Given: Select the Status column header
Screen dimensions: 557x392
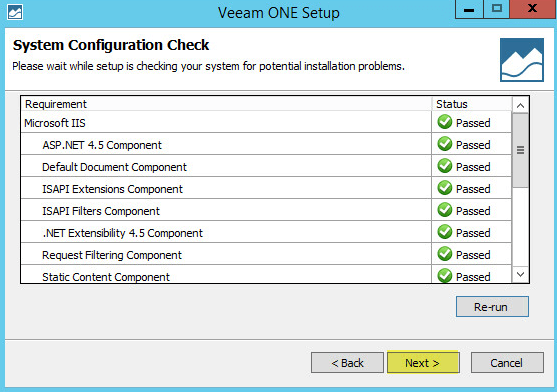Looking at the screenshot, I should click(472, 104).
